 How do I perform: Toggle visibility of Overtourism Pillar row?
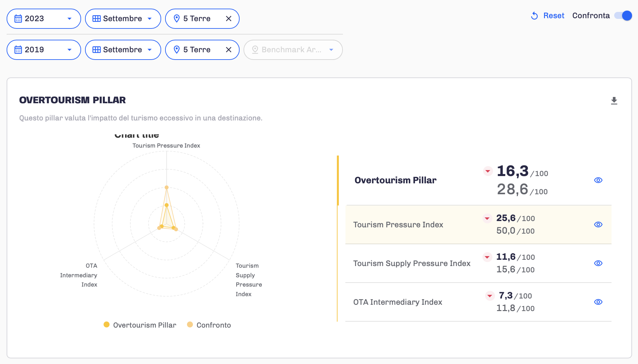click(x=598, y=180)
